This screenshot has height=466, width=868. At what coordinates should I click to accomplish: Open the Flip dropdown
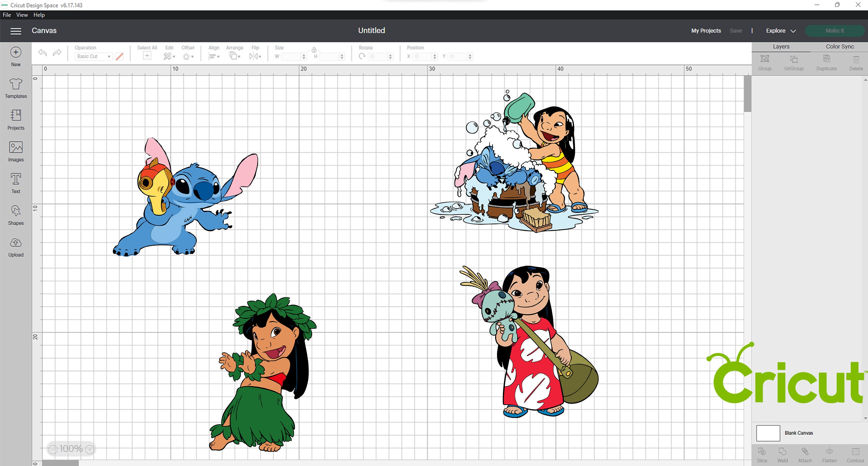point(255,56)
